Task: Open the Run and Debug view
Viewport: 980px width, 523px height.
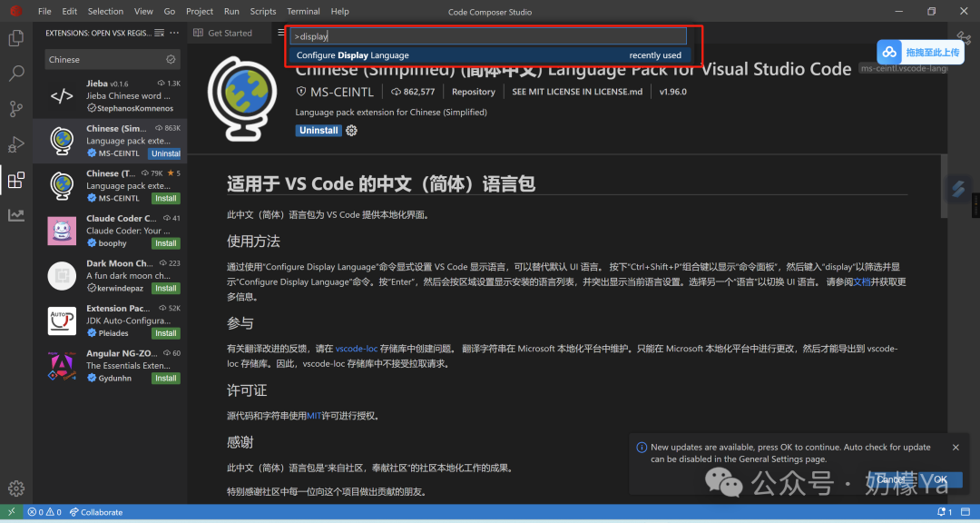Action: (16, 144)
